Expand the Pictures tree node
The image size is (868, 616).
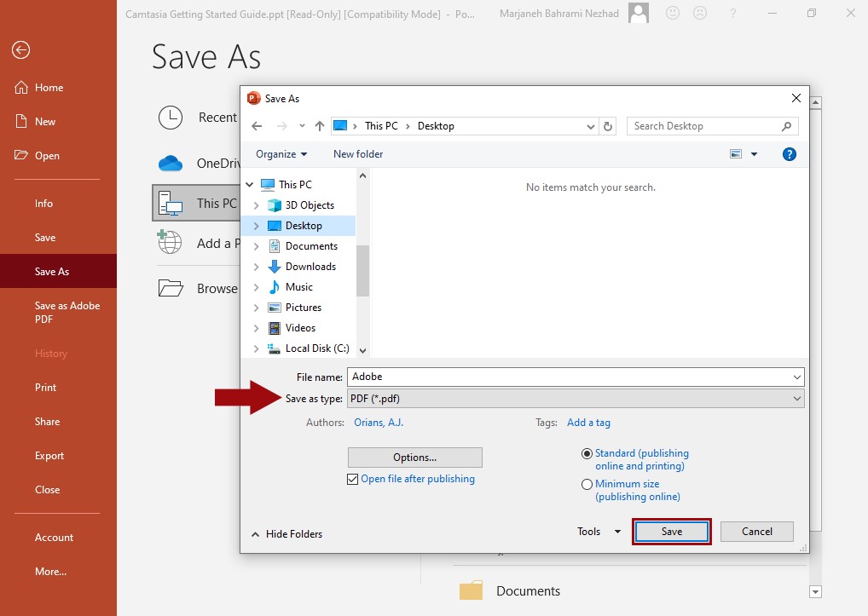(x=257, y=308)
